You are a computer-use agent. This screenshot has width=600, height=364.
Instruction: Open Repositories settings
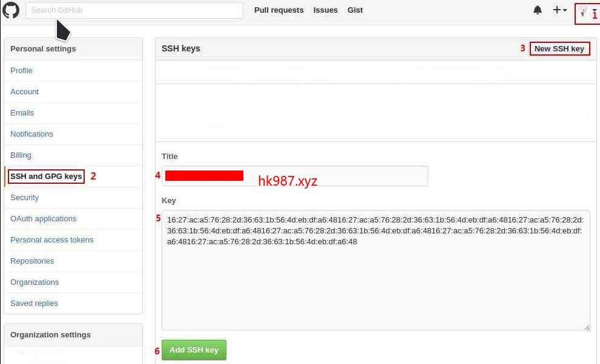tap(32, 261)
